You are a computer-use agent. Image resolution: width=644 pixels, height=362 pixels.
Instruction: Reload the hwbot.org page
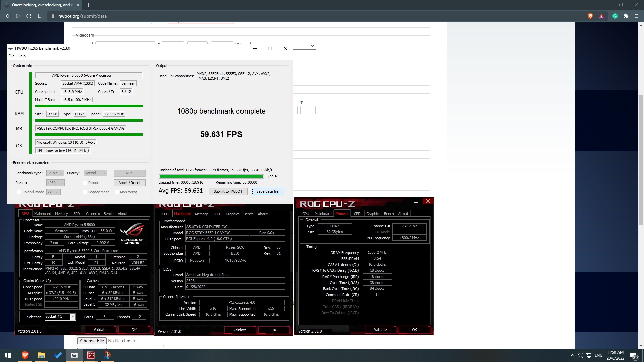[29, 16]
